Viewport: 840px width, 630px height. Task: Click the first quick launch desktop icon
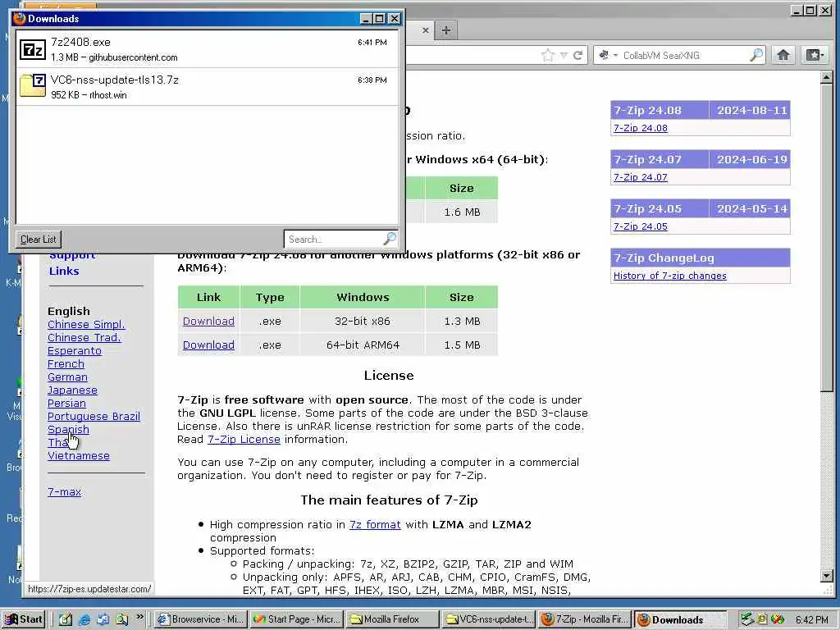(x=66, y=620)
